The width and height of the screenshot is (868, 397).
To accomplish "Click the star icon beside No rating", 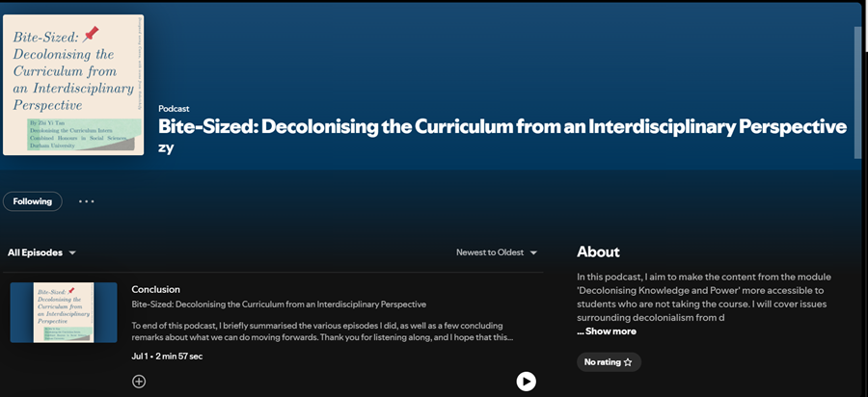I will click(x=628, y=362).
